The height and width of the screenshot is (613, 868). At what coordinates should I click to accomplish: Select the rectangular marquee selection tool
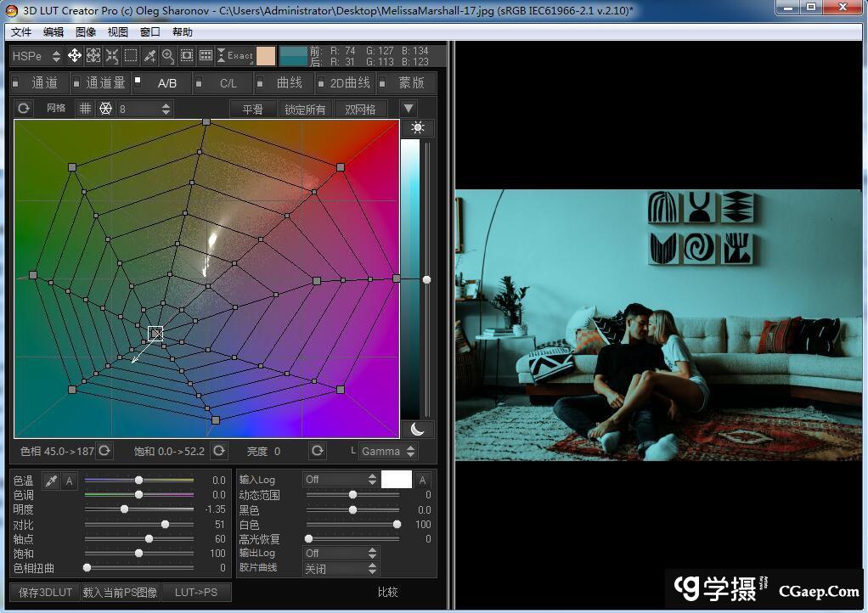[131, 56]
